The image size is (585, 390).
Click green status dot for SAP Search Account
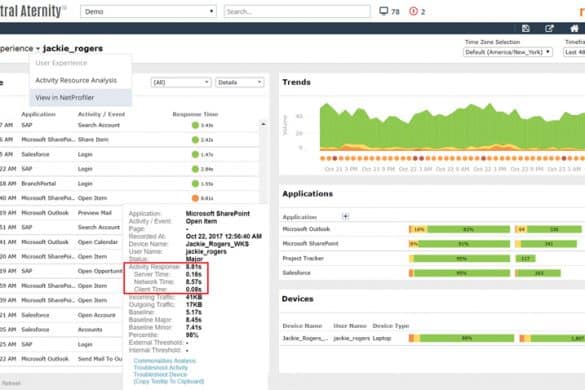[195, 125]
